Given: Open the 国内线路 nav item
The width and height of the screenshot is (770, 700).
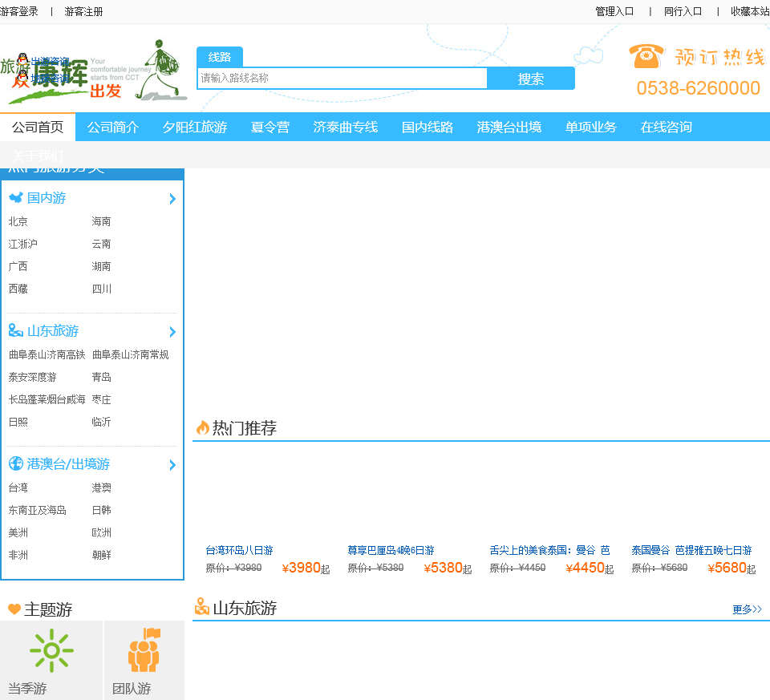Looking at the screenshot, I should (x=428, y=127).
